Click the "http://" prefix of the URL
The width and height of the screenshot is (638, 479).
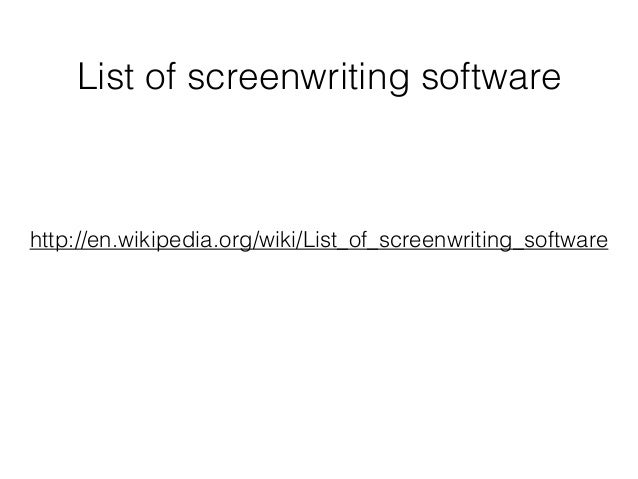point(58,240)
